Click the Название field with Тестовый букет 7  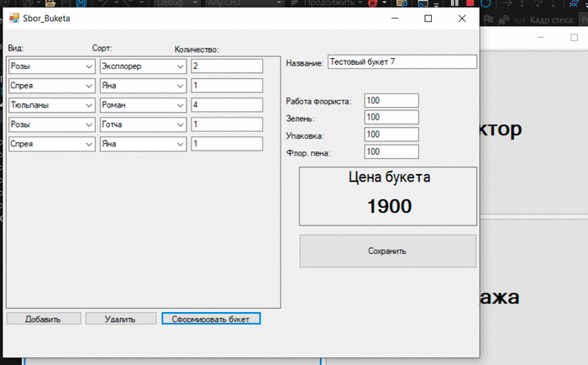tap(402, 62)
